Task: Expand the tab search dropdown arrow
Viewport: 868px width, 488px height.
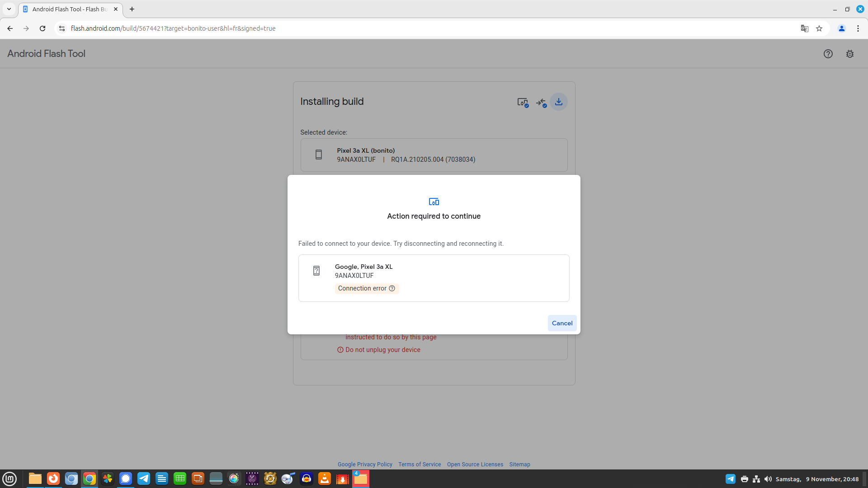Action: (9, 9)
